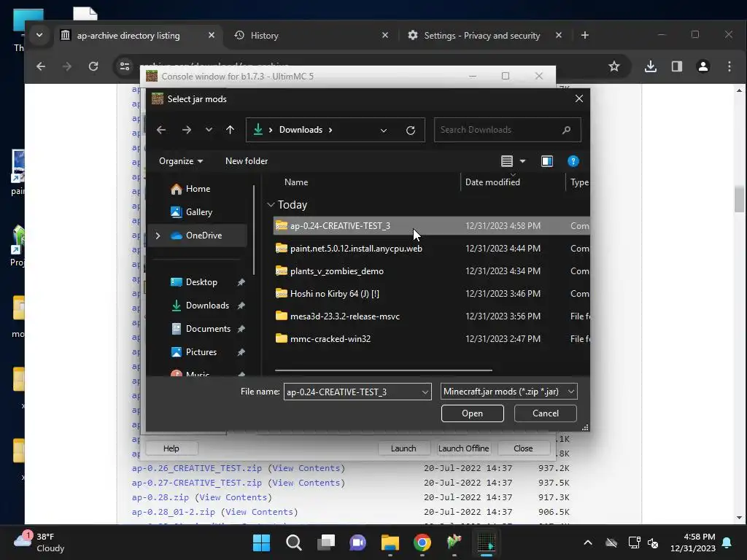Expand the OneDrive tree node
Image resolution: width=747 pixels, height=560 pixels.
[158, 236]
